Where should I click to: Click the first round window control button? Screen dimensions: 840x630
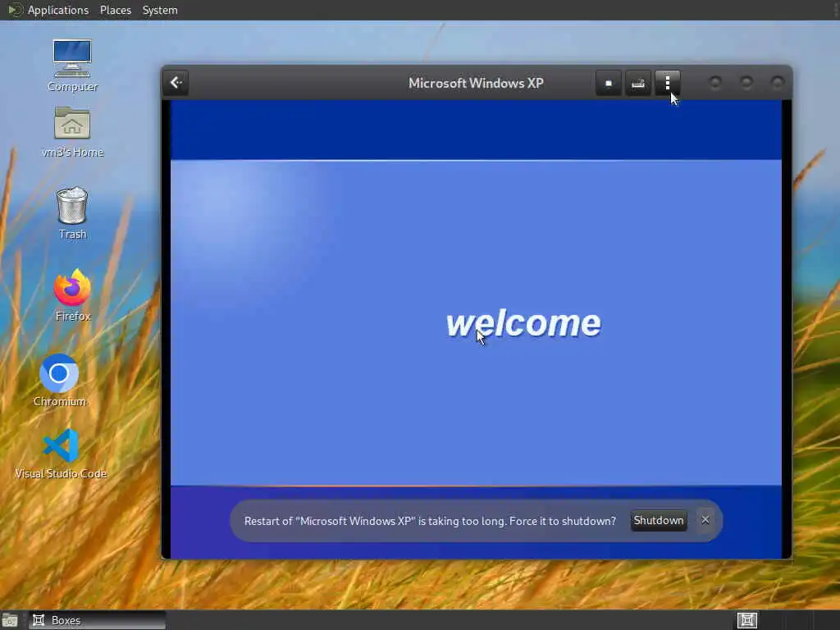click(x=715, y=83)
